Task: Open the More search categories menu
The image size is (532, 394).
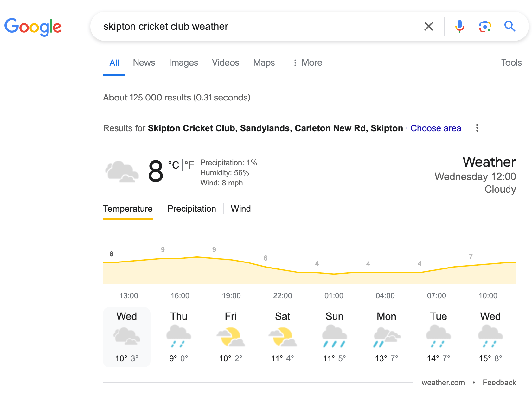Action: [307, 63]
